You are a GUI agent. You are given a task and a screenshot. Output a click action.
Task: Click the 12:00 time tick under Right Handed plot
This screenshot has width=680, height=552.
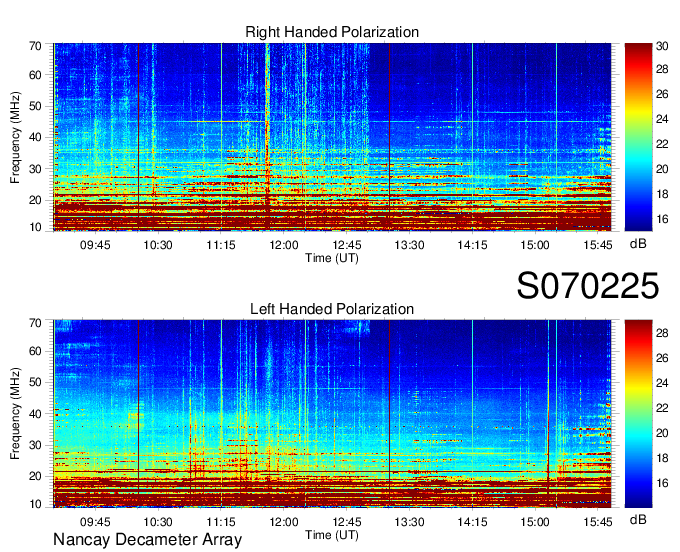coord(284,245)
